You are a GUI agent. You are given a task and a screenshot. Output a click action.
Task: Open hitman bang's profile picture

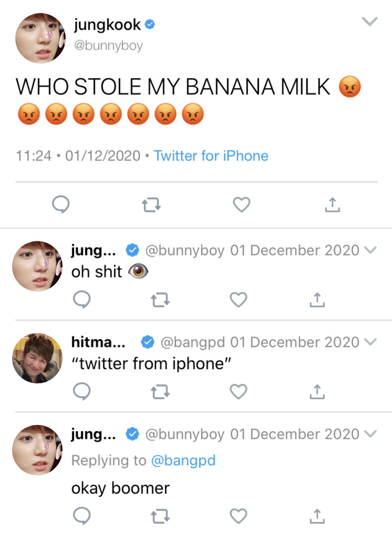coord(38,358)
